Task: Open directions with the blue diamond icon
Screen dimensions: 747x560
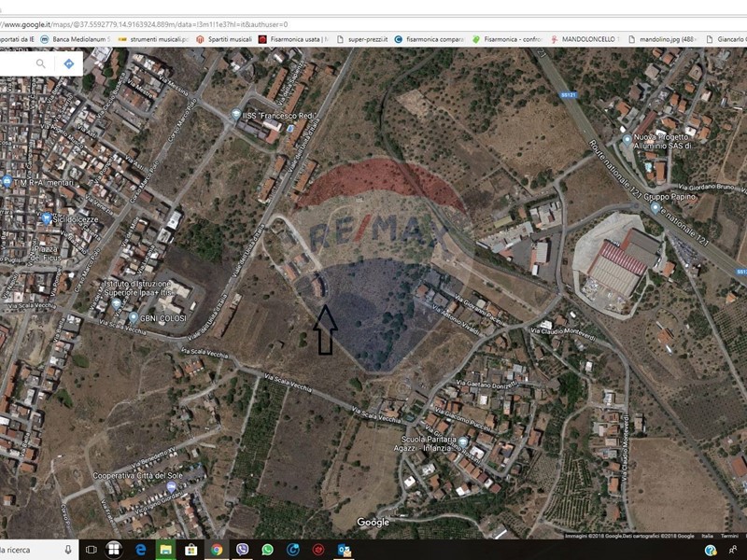Action: pos(69,63)
